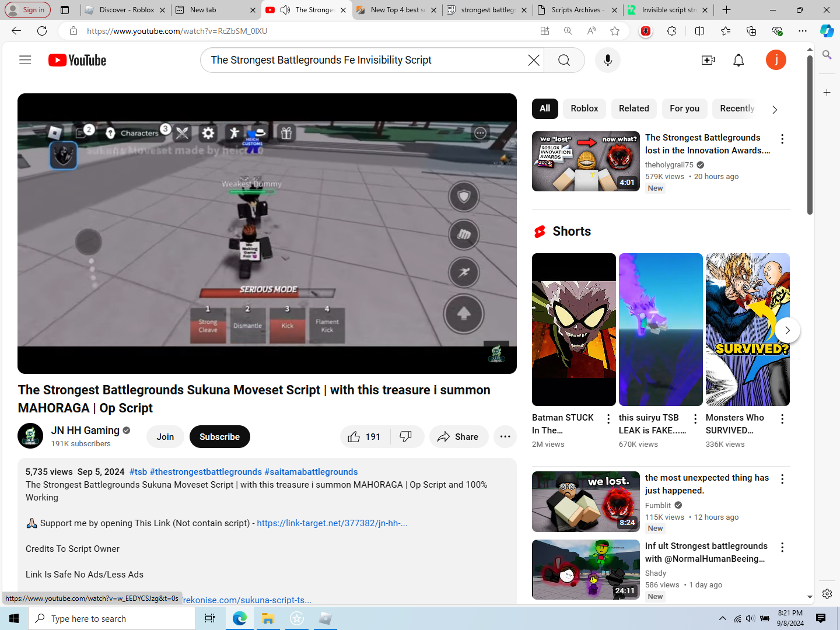Viewport: 840px width, 630px height.
Task: Open the Fumblit channel name
Action: (x=658, y=506)
